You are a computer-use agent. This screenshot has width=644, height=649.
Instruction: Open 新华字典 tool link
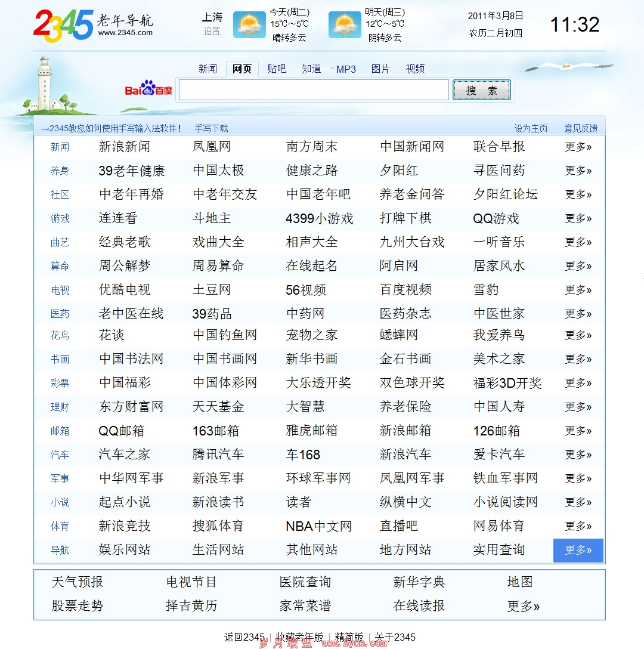[419, 582]
